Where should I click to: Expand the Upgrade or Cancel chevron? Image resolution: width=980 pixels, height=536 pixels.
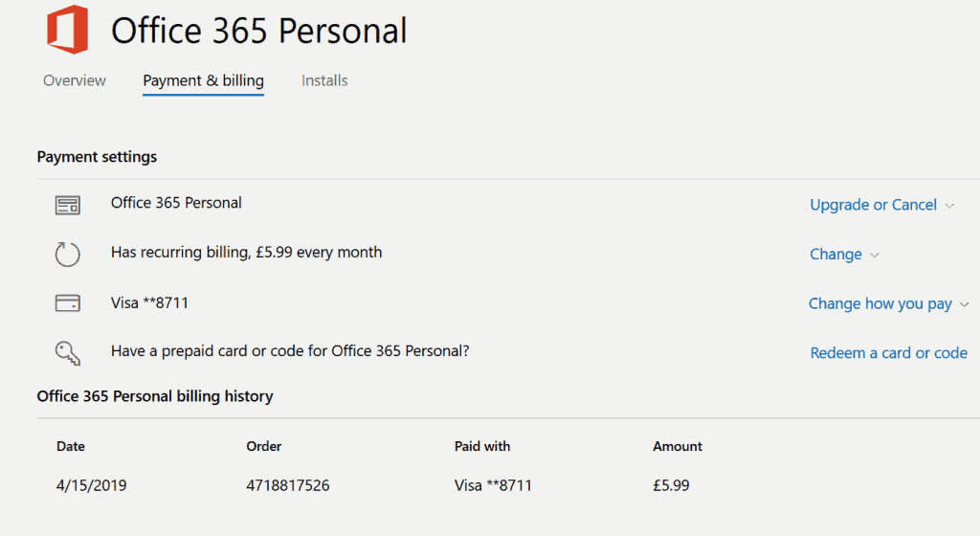coord(949,206)
